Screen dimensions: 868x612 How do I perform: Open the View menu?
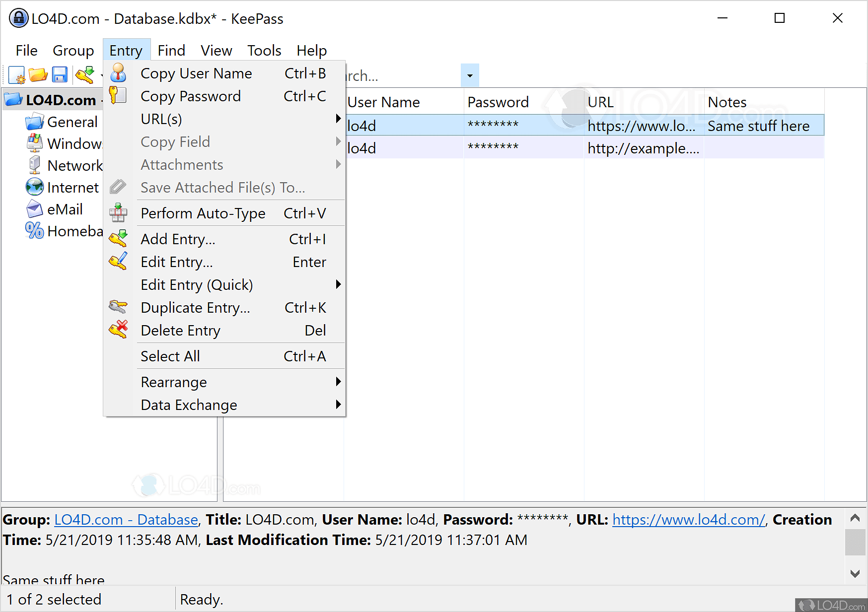pos(217,50)
